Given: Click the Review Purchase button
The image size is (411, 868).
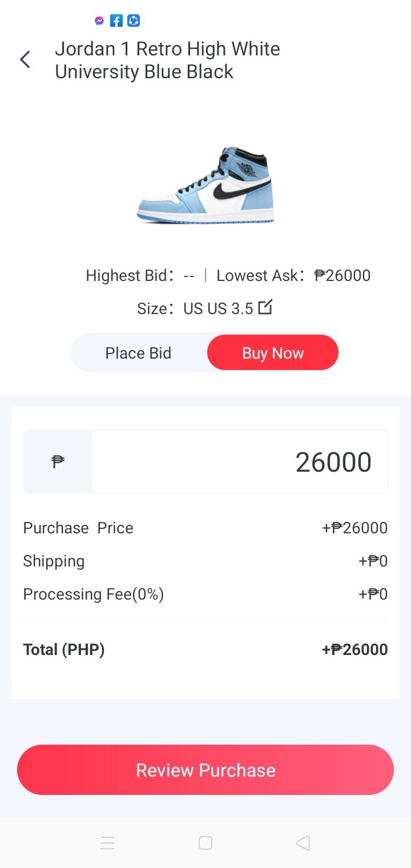Looking at the screenshot, I should [205, 770].
